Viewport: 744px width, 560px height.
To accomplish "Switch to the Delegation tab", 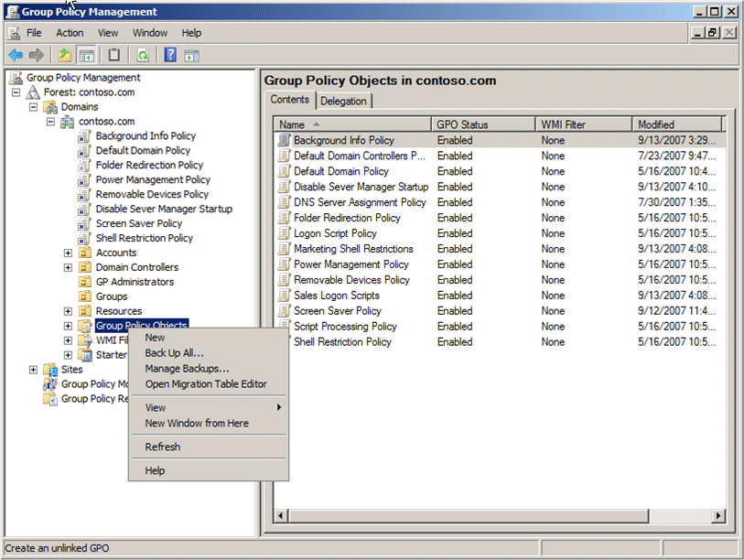I will point(344,102).
